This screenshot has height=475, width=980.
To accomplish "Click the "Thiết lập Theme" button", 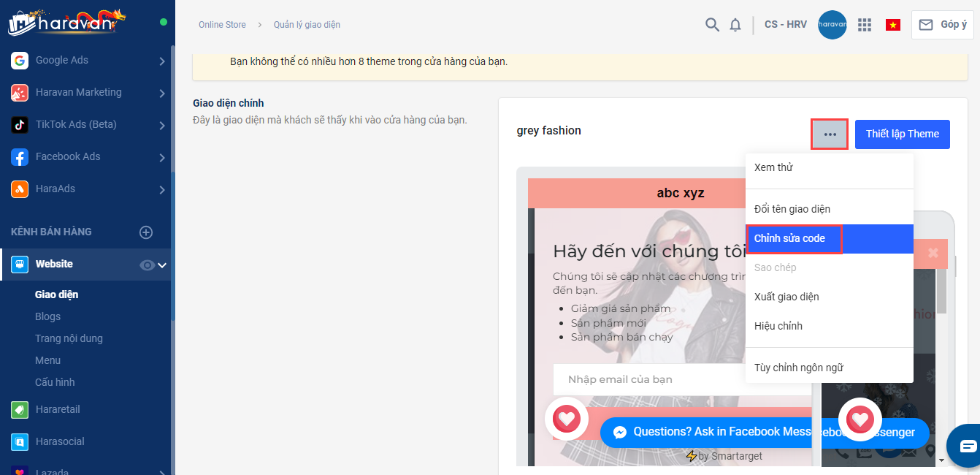I will pyautogui.click(x=902, y=134).
